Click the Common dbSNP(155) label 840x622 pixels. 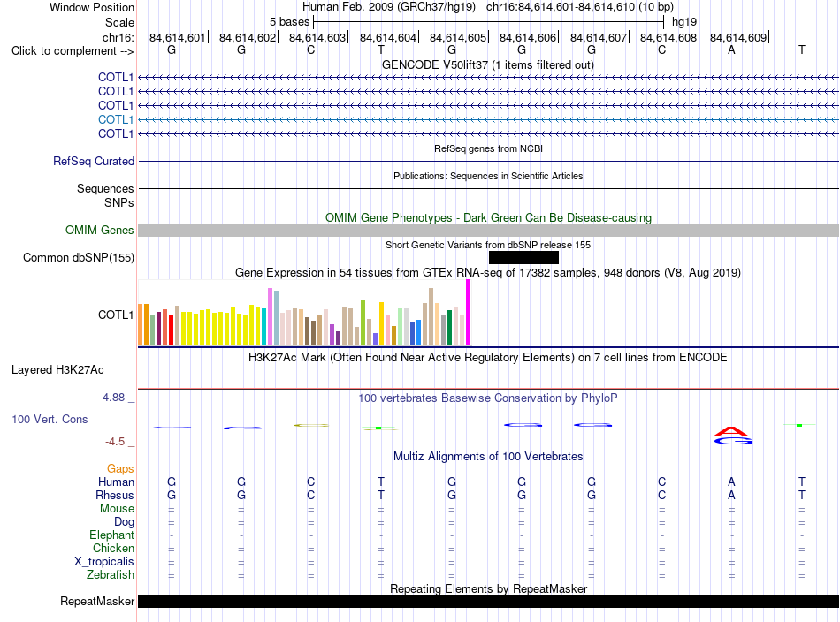click(78, 257)
